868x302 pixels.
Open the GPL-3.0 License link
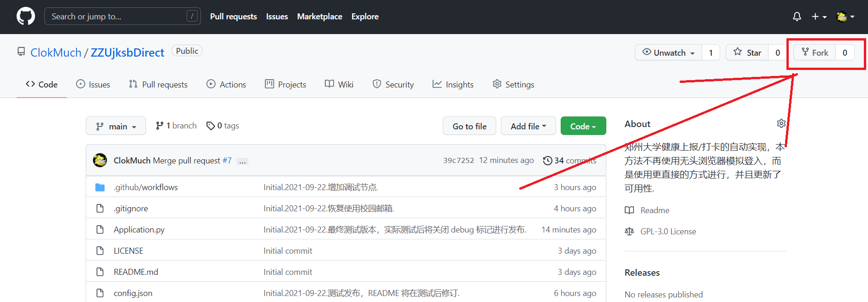point(661,231)
